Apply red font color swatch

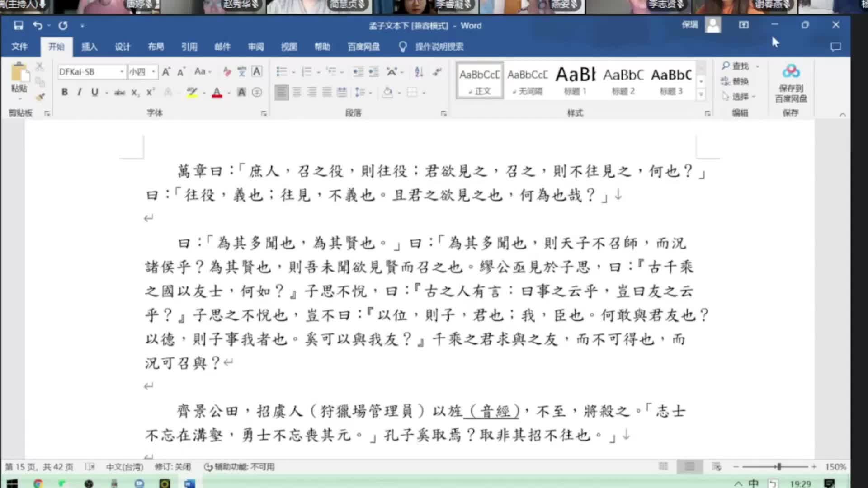coord(217,93)
